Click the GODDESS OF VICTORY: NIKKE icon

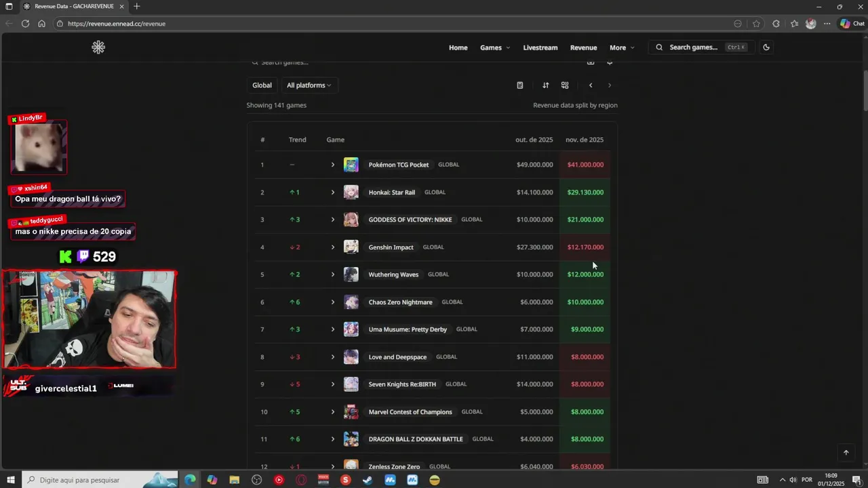coord(351,220)
